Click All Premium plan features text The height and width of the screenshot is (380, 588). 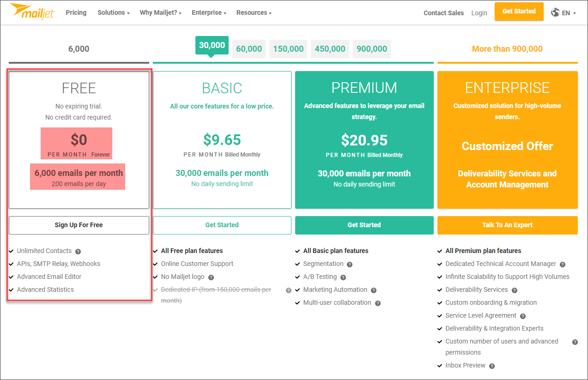(x=484, y=251)
